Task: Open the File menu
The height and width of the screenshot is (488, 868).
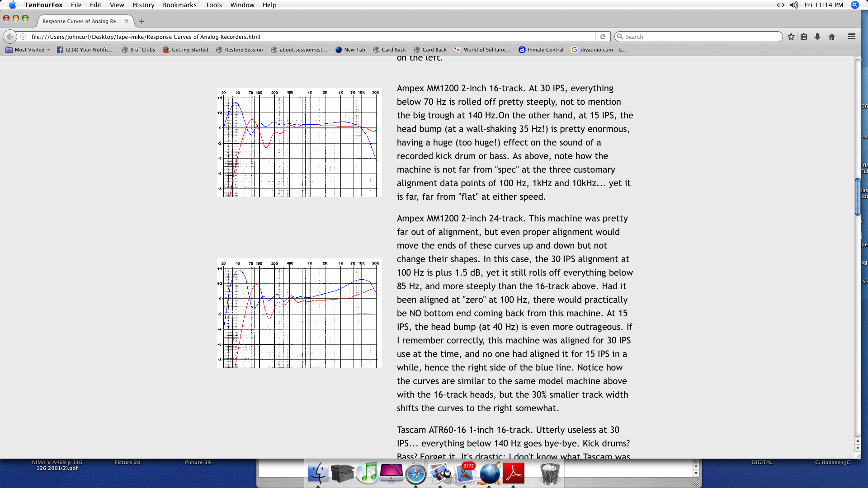Action: pos(76,5)
